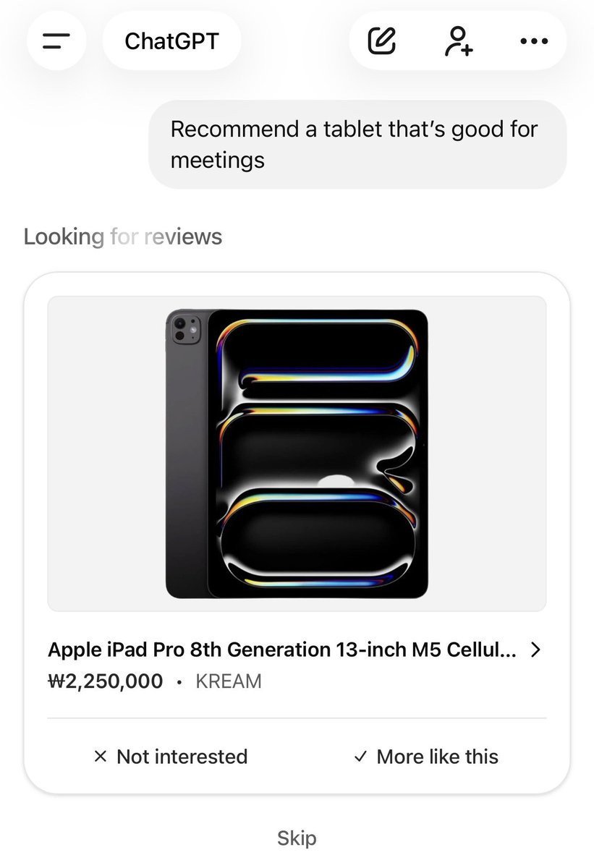
Task: Choose More like this option
Action: [425, 757]
